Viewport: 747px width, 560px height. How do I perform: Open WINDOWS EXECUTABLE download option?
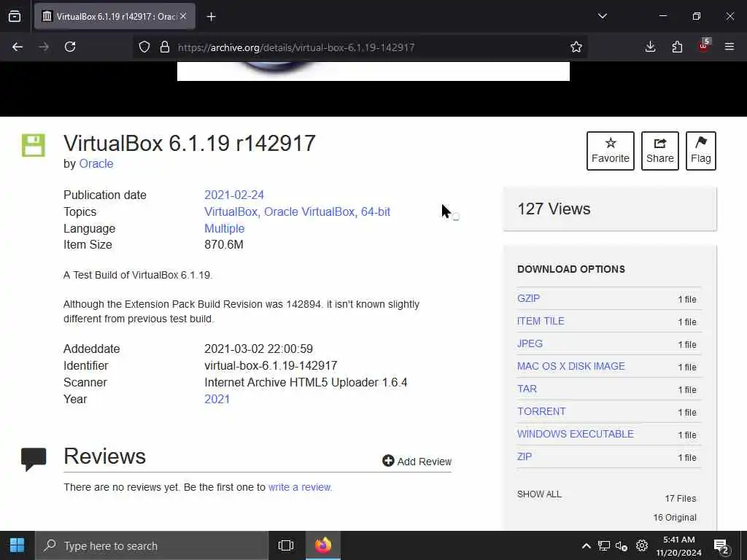pos(575,435)
